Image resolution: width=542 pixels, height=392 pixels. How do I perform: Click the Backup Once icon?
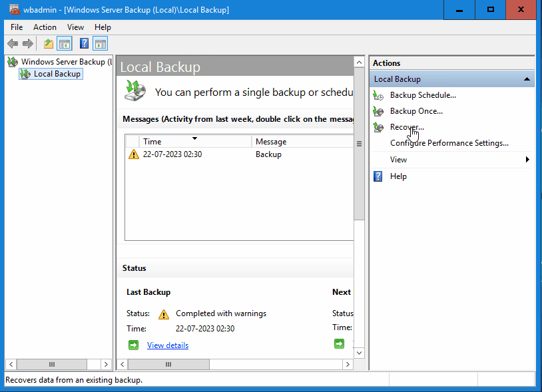tap(378, 110)
